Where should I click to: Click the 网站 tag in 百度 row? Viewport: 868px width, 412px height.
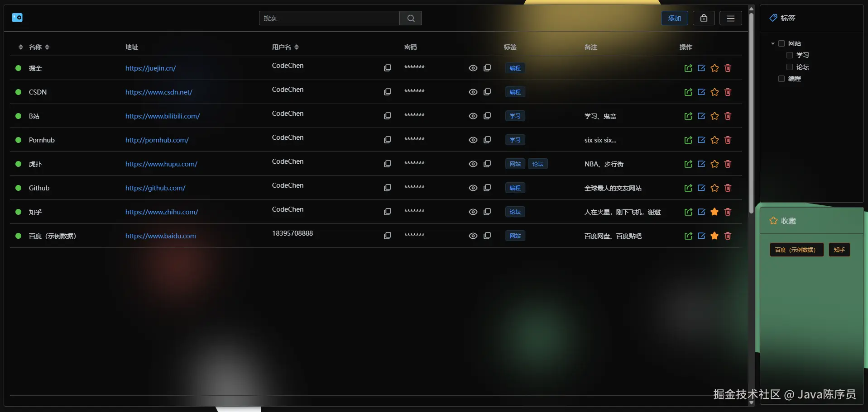(x=515, y=236)
